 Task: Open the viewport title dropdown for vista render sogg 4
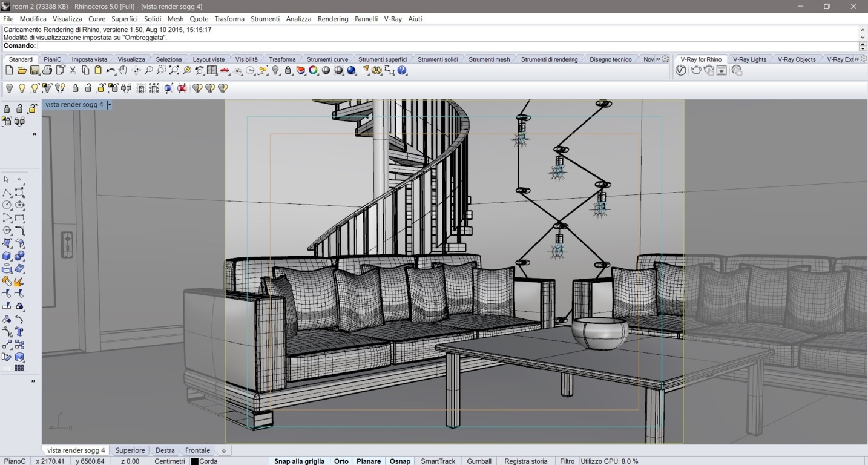(109, 104)
